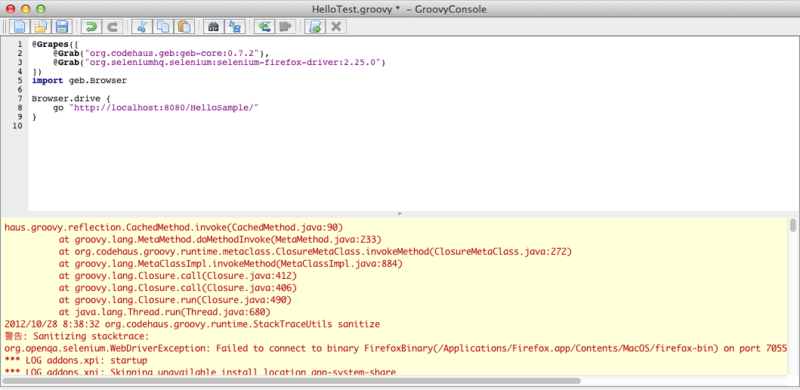Viewport: 800px width, 390px height.
Task: Click the split pane divider handle
Action: coord(399,214)
